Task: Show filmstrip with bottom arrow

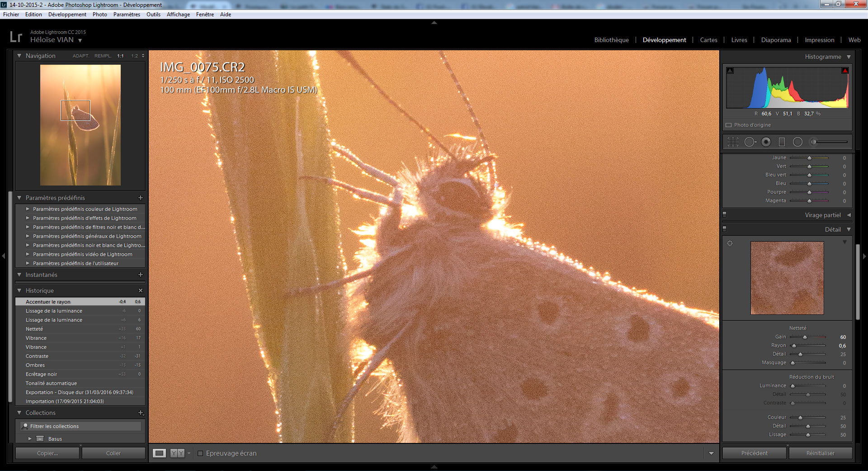Action: [x=434, y=466]
